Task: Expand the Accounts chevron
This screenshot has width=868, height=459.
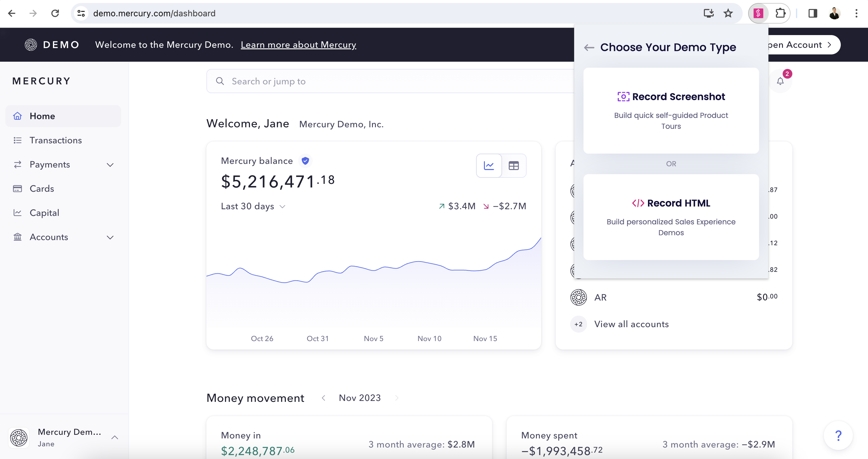Action: coord(110,238)
